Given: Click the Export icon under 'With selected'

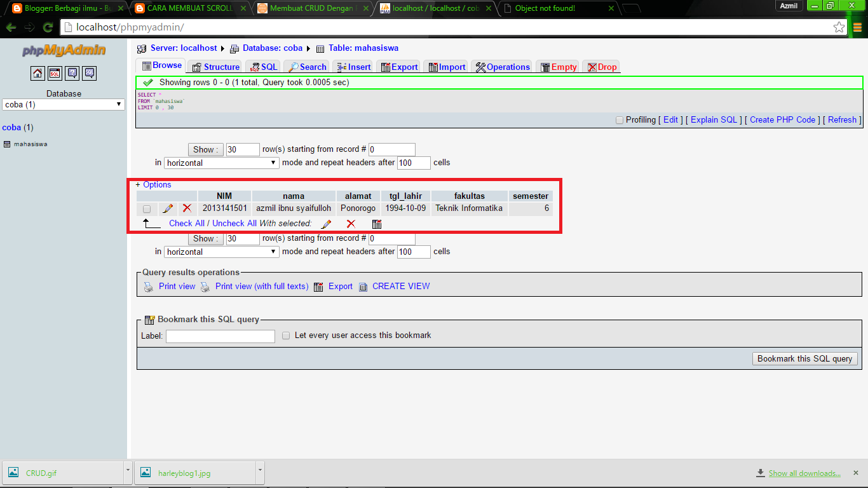Looking at the screenshot, I should pyautogui.click(x=376, y=224).
